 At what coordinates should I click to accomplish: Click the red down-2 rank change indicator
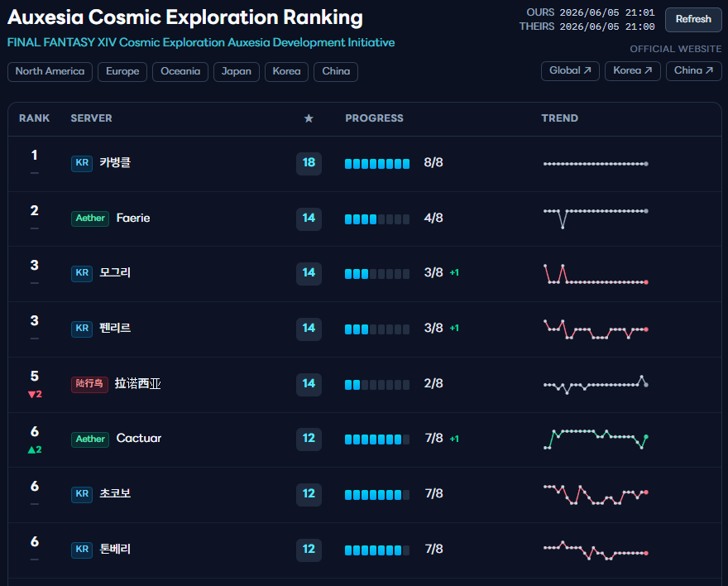35,394
